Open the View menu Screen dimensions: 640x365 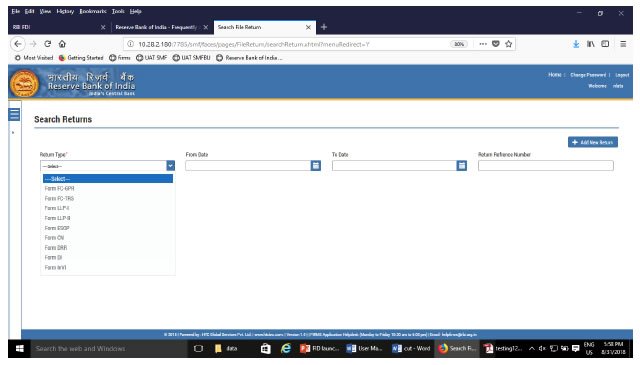(x=45, y=11)
